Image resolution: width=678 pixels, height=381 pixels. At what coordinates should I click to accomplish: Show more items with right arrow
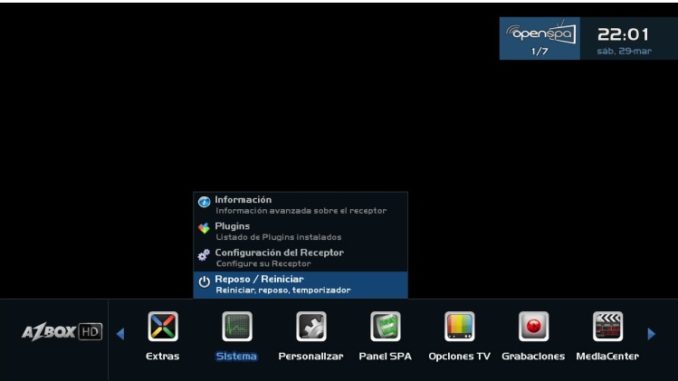click(651, 334)
